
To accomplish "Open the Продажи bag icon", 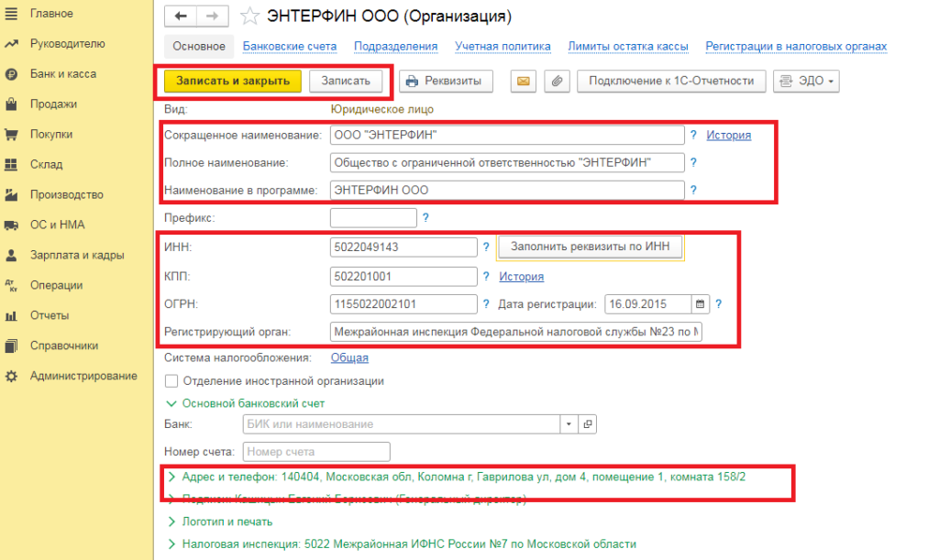I will point(11,104).
